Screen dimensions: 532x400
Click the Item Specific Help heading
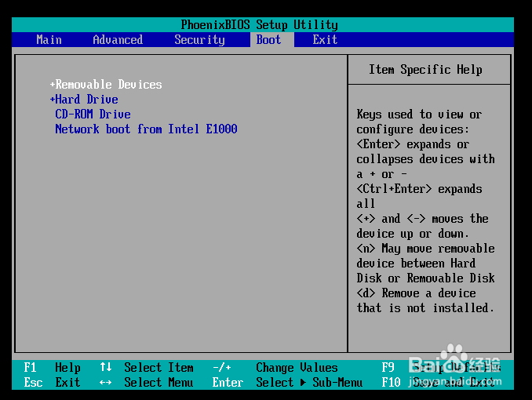coord(425,70)
